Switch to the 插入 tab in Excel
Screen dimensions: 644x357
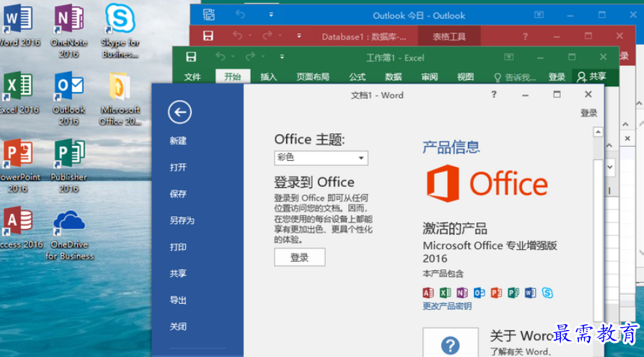(x=269, y=77)
